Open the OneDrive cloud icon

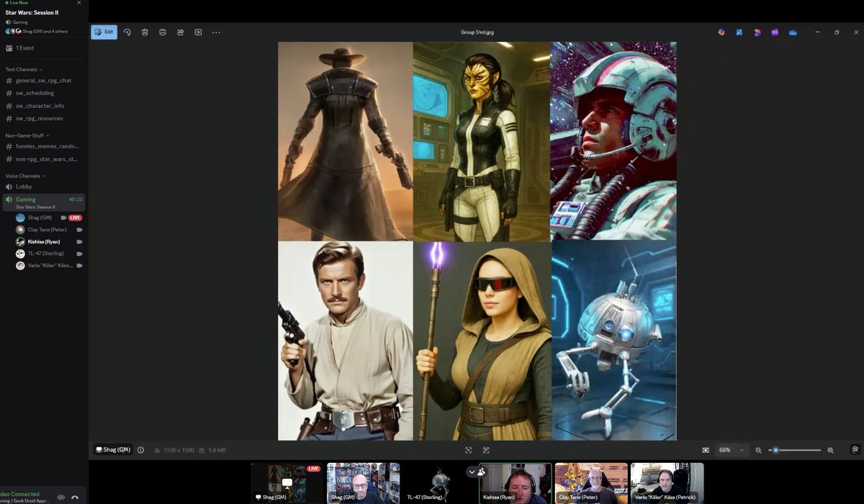point(793,32)
